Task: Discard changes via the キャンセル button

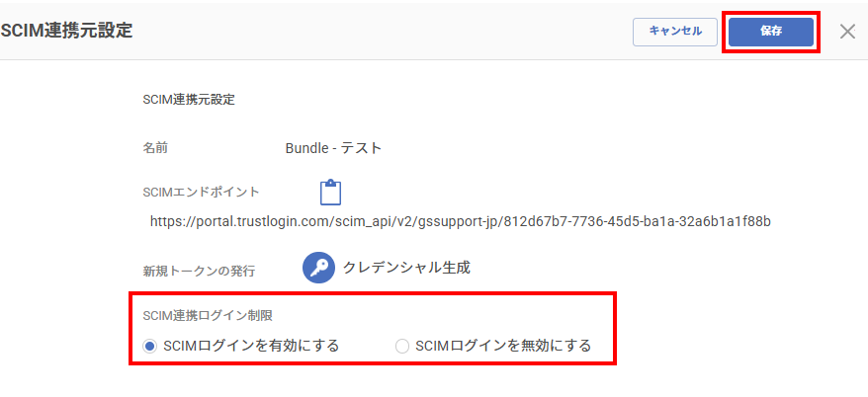Action: tap(675, 32)
